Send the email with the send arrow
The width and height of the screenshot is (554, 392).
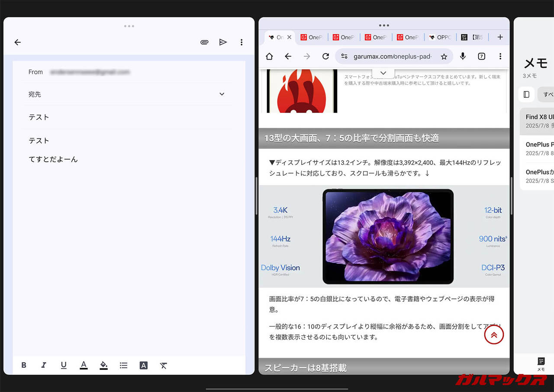223,42
